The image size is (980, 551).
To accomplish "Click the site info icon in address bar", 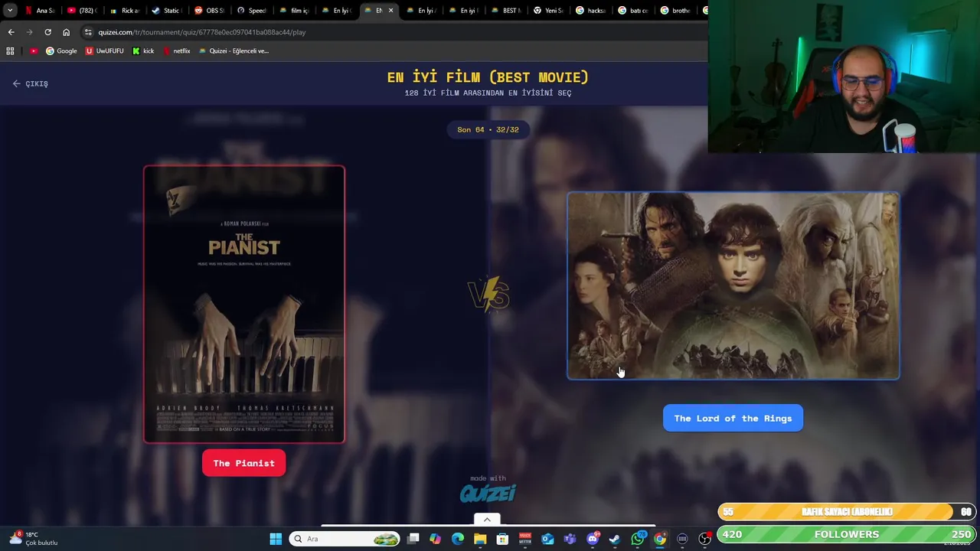I will click(x=88, y=32).
